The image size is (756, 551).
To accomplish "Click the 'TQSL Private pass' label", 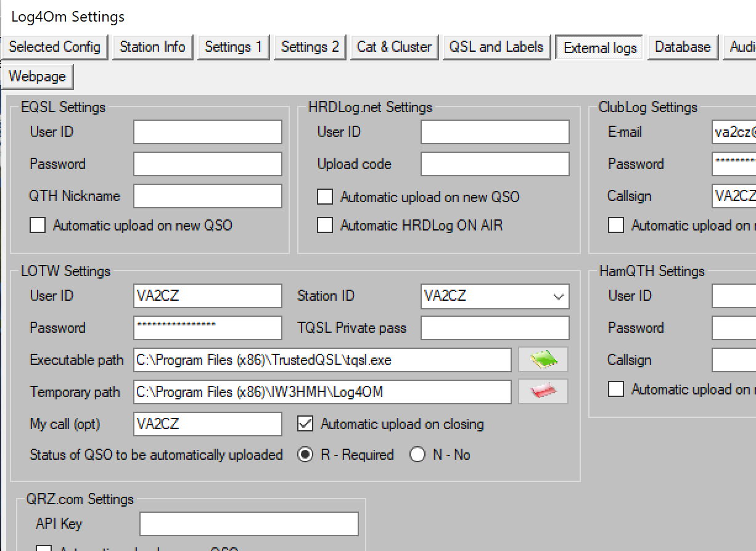I will click(x=351, y=328).
